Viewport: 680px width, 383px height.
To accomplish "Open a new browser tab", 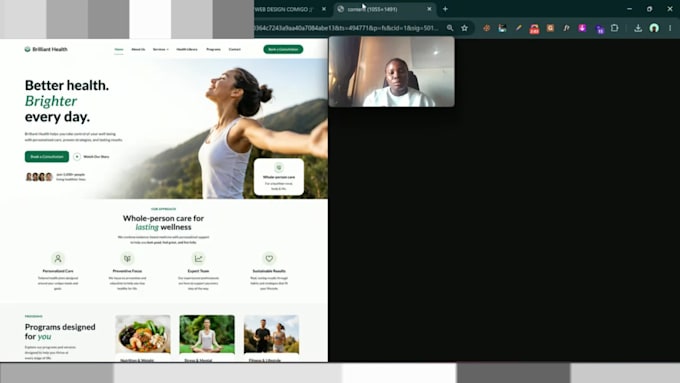I will (445, 9).
